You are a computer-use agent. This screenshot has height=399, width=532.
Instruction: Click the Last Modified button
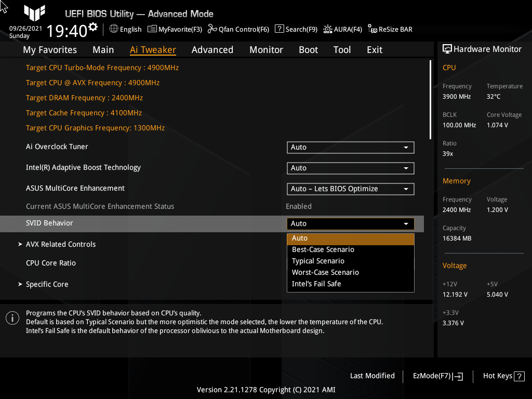tap(372, 376)
